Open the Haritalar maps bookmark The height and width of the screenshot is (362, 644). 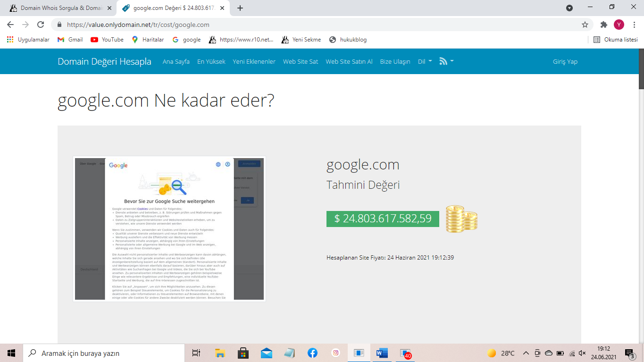(148, 40)
